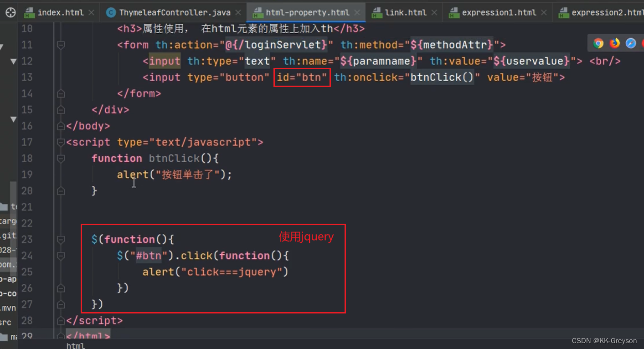This screenshot has height=349, width=644.
Task: Open page in Safari browser icon
Action: (631, 43)
